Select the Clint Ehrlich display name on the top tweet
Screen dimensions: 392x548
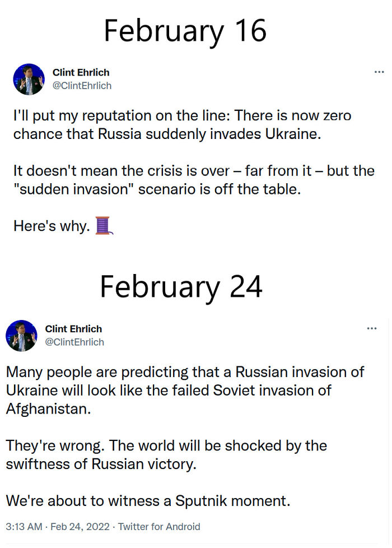81,72
